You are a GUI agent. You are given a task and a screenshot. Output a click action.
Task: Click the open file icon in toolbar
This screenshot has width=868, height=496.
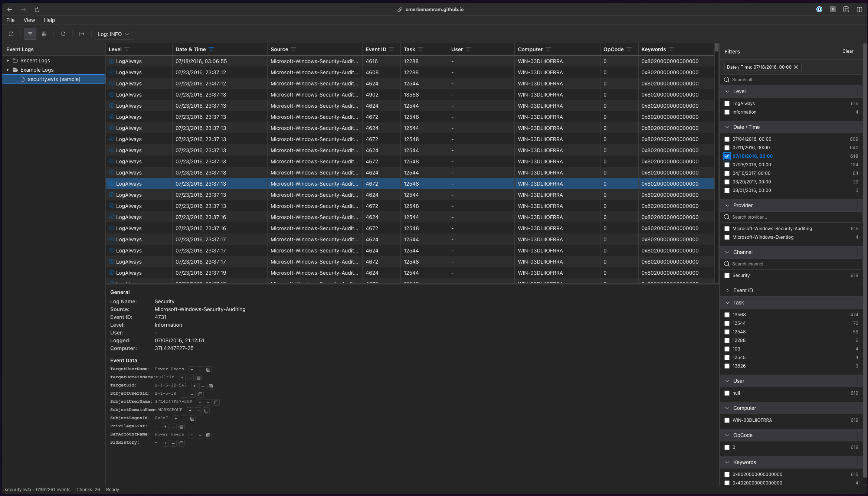coord(11,34)
